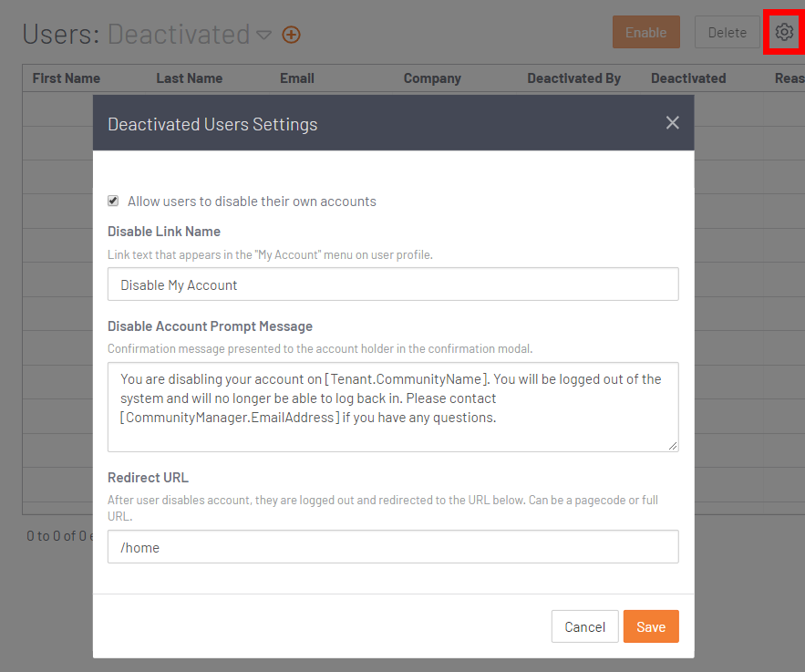
Task: Sort by Deactivated column header
Action: [688, 78]
